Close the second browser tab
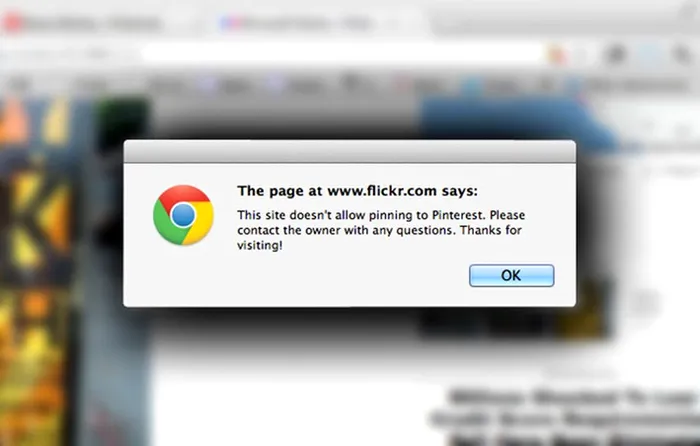The image size is (700, 446). tap(394, 23)
